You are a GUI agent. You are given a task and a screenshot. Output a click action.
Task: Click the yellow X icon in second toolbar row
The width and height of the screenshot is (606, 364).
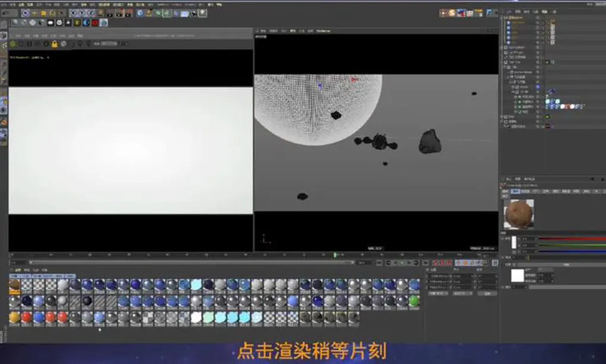(77, 23)
